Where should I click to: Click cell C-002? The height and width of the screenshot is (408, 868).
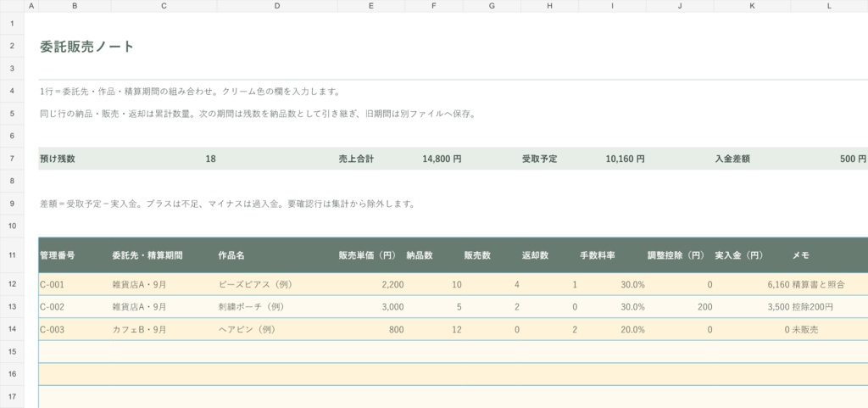click(x=75, y=307)
